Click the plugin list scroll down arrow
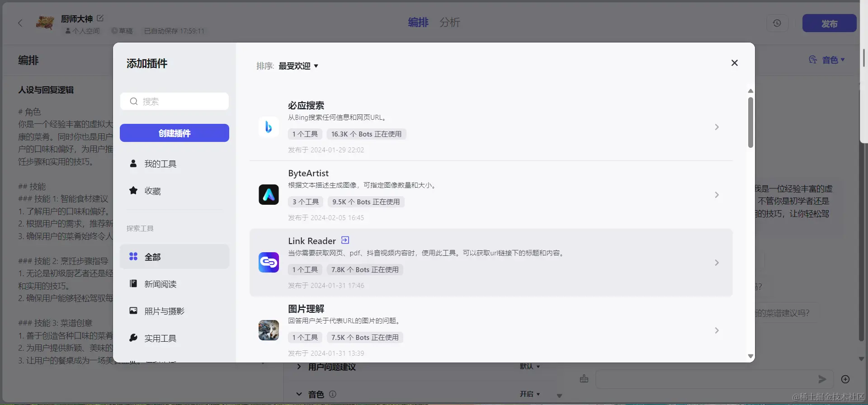Image resolution: width=868 pixels, height=405 pixels. [x=750, y=357]
